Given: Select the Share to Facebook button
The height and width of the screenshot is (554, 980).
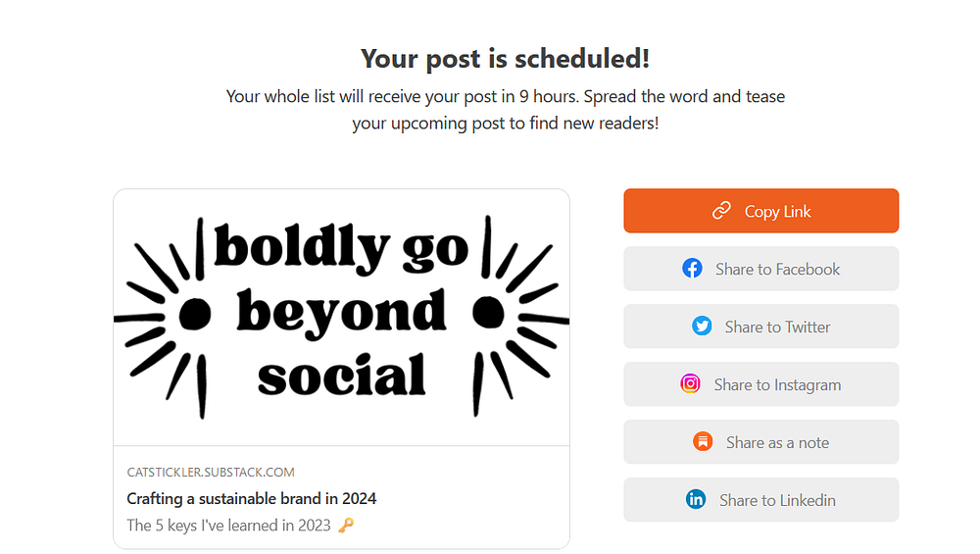Looking at the screenshot, I should (761, 269).
